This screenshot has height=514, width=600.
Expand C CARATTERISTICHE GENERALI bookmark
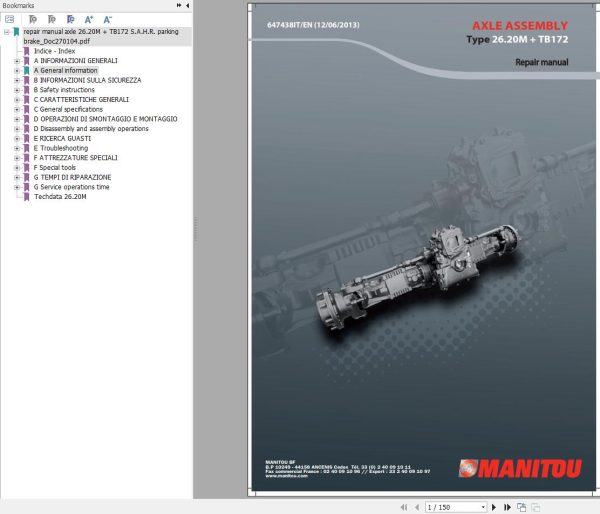pyautogui.click(x=17, y=100)
